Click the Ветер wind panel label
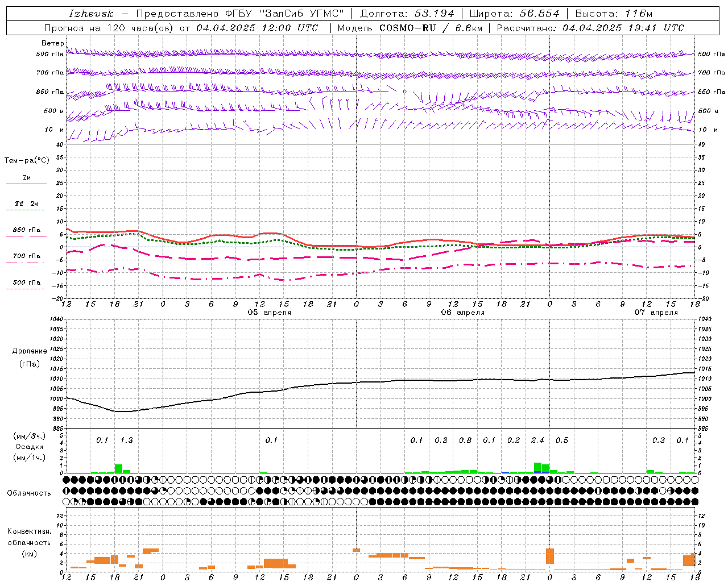The width and height of the screenshot is (728, 582). (x=52, y=43)
